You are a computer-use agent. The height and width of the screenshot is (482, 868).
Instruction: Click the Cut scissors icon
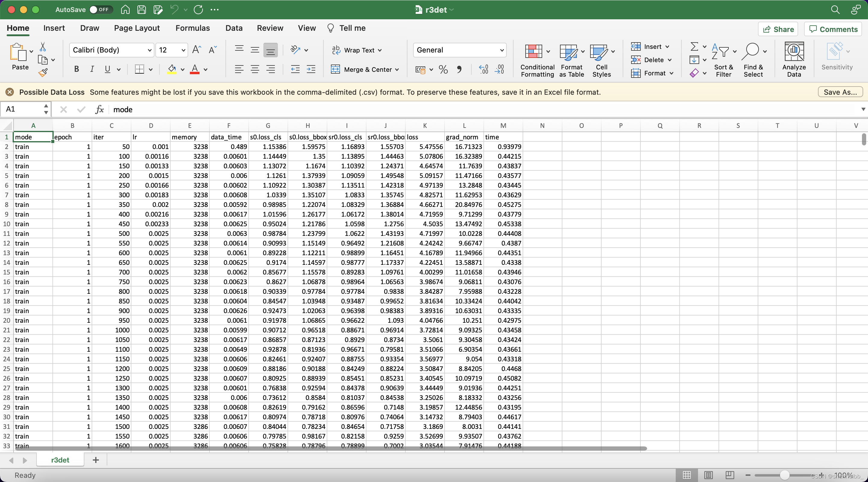[43, 46]
